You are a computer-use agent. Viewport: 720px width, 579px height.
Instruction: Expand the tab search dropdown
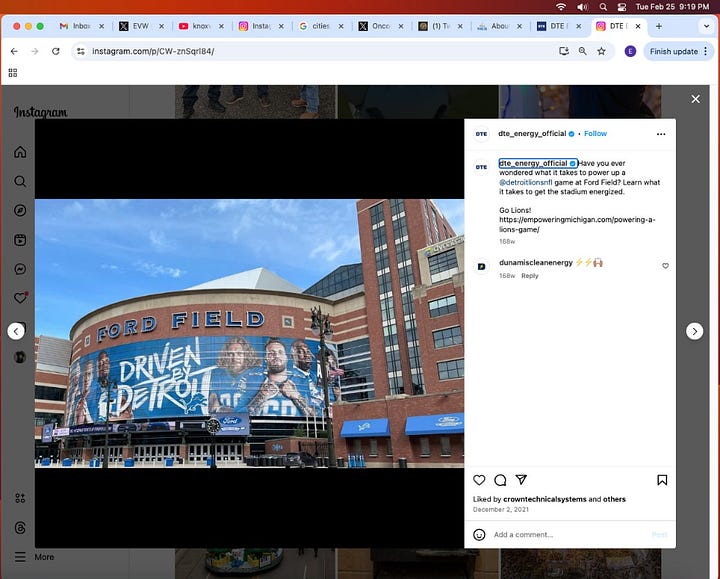(706, 26)
